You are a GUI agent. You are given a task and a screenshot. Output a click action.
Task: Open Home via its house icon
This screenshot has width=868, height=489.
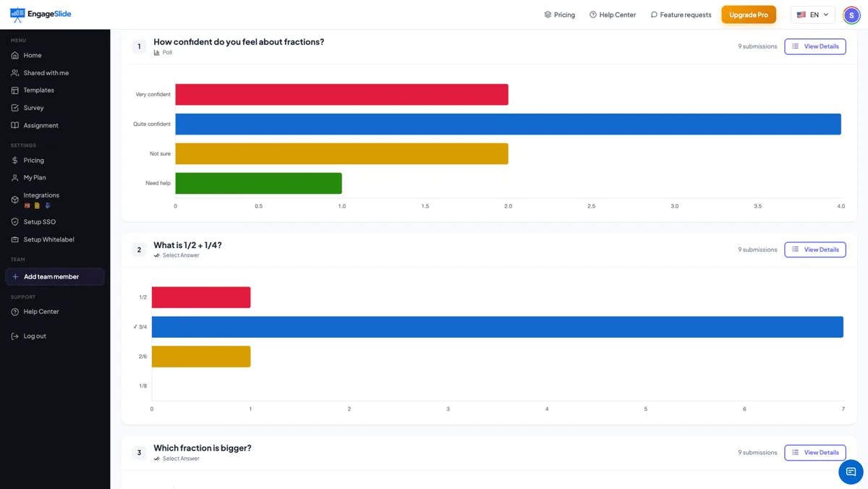click(15, 55)
